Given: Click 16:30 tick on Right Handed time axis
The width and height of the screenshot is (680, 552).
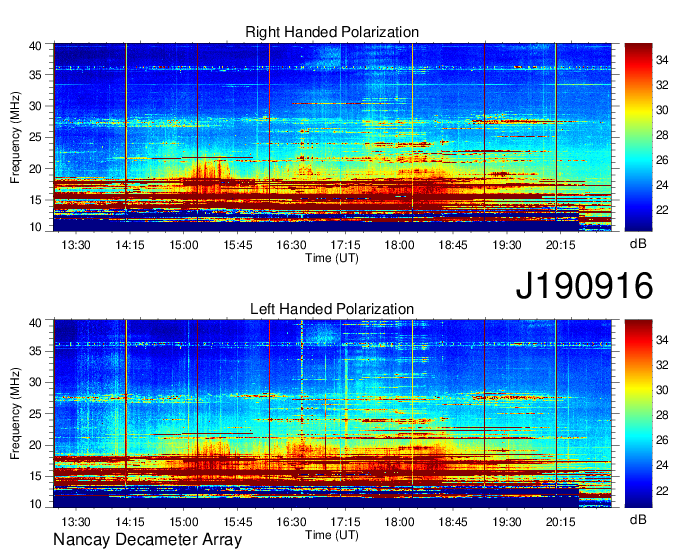Looking at the screenshot, I should [x=291, y=245].
